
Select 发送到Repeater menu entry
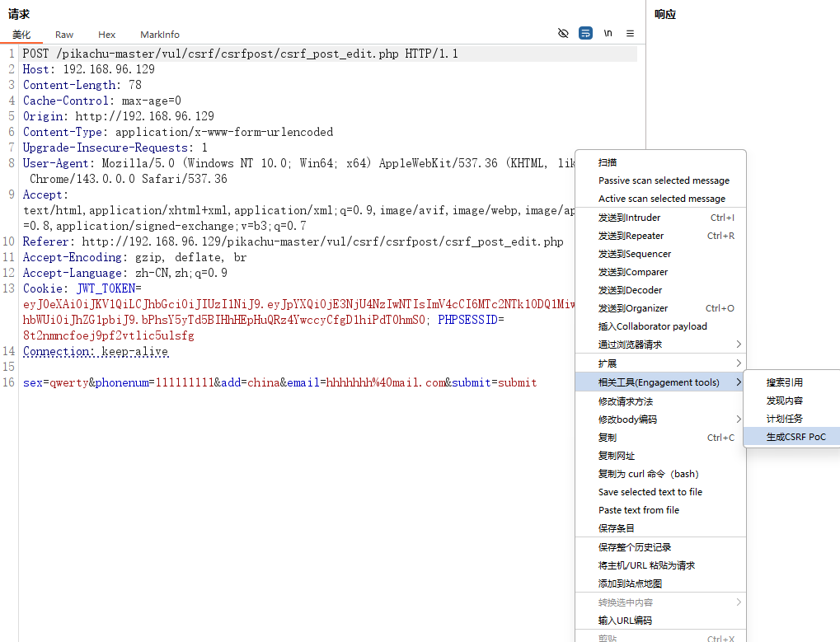[660, 236]
